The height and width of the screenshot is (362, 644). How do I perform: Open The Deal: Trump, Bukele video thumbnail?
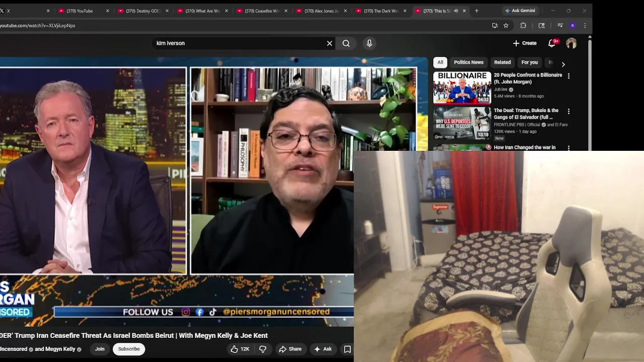(462, 123)
